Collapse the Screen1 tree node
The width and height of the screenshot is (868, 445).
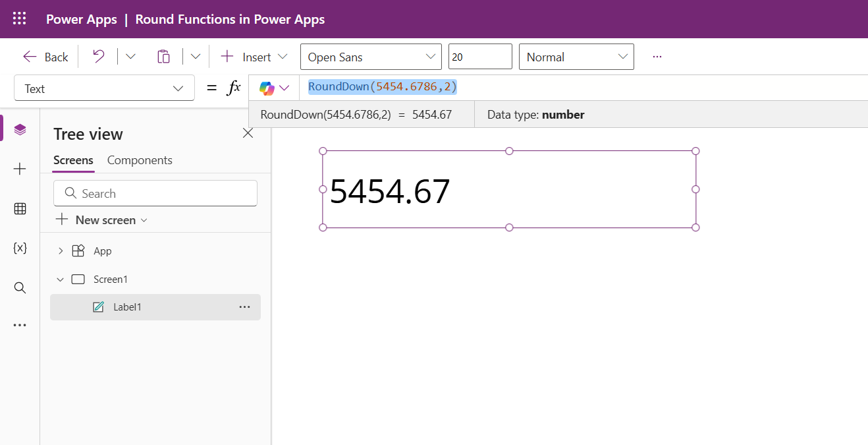point(60,279)
